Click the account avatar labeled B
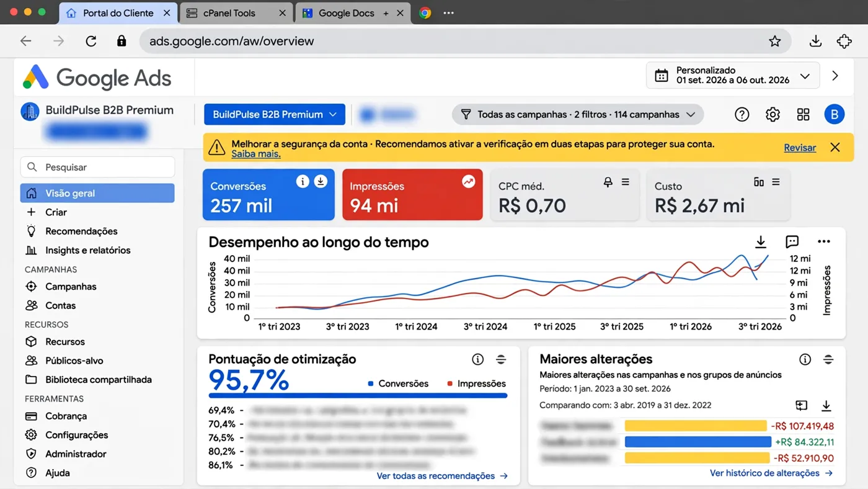This screenshot has width=868, height=489. 835,114
